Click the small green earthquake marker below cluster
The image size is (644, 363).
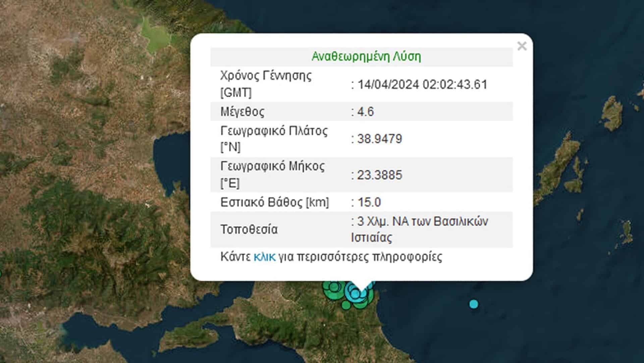point(346,305)
